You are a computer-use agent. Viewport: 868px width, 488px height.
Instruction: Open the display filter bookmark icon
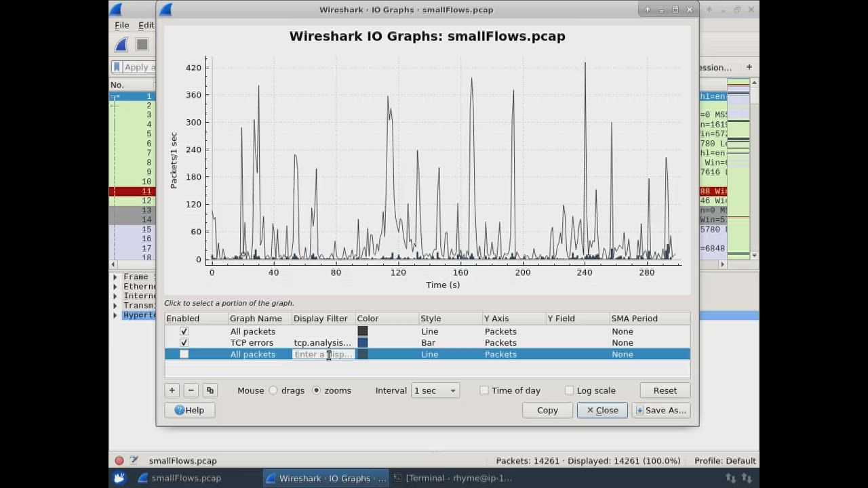click(x=117, y=67)
